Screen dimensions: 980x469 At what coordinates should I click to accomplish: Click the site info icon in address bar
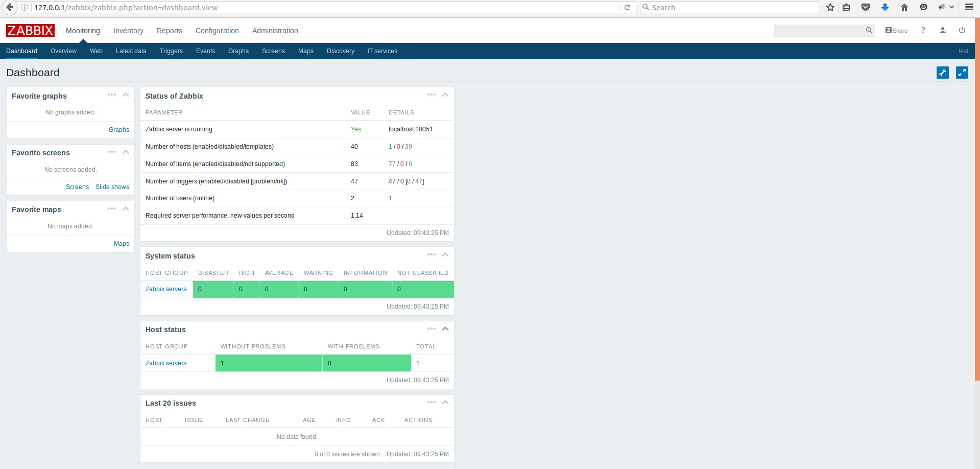point(24,7)
